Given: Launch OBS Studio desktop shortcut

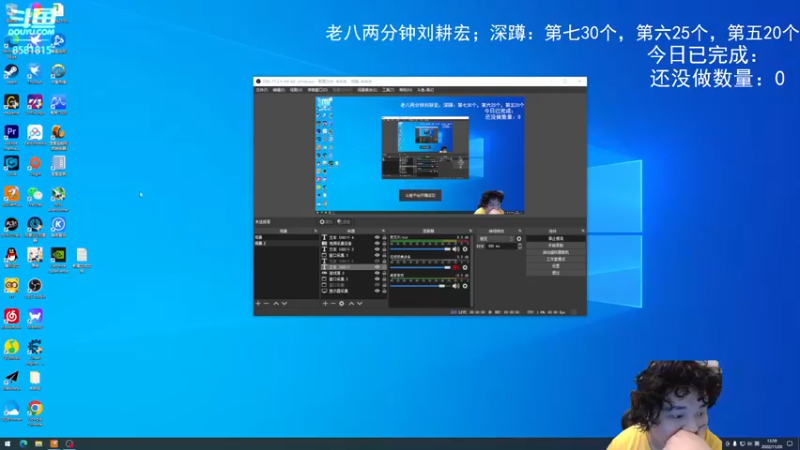Looking at the screenshot, I should [x=35, y=287].
